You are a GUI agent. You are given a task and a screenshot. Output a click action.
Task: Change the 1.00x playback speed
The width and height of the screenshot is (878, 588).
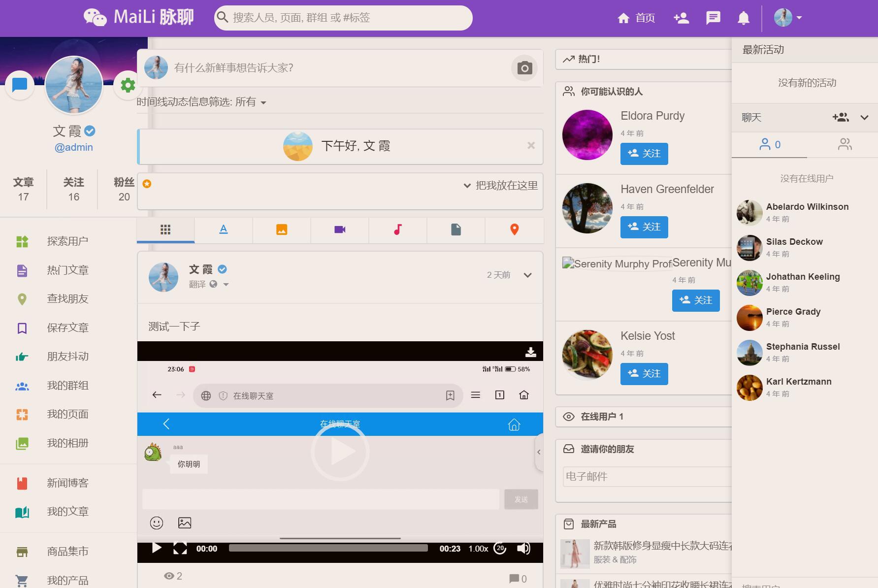tap(478, 549)
